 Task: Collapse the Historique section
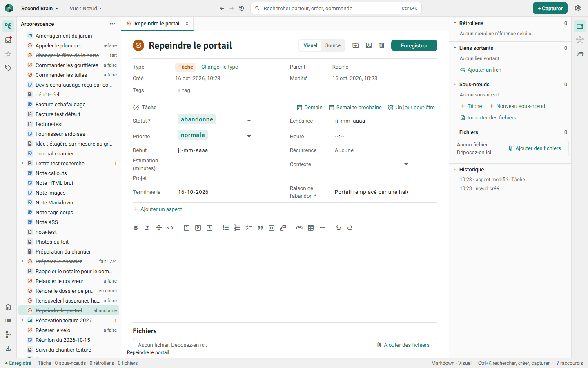click(x=455, y=169)
